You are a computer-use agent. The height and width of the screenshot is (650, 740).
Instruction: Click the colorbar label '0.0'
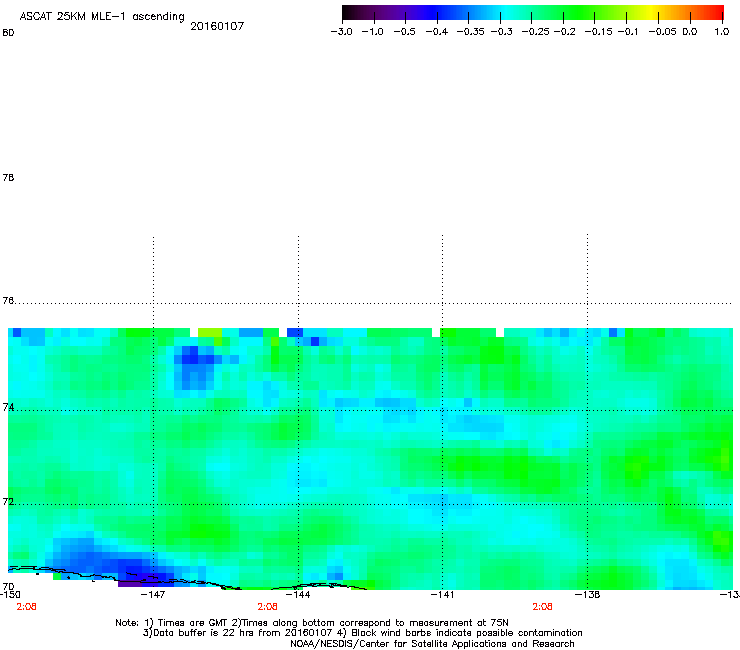click(690, 32)
